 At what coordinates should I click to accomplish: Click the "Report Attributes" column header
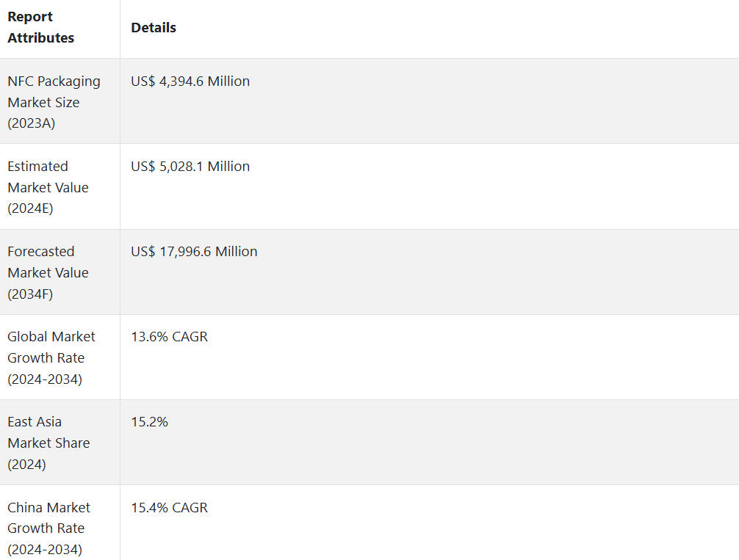41,27
